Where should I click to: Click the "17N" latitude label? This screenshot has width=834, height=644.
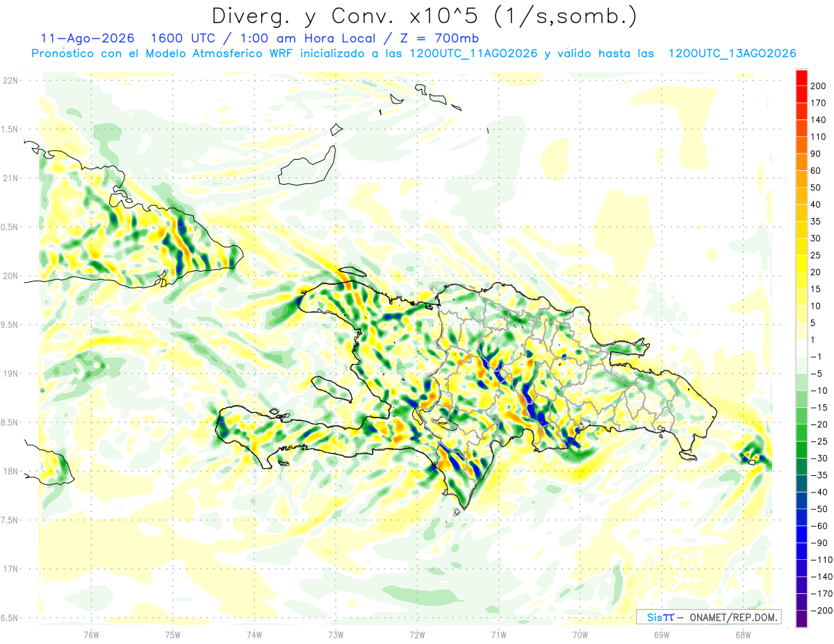coord(10,569)
